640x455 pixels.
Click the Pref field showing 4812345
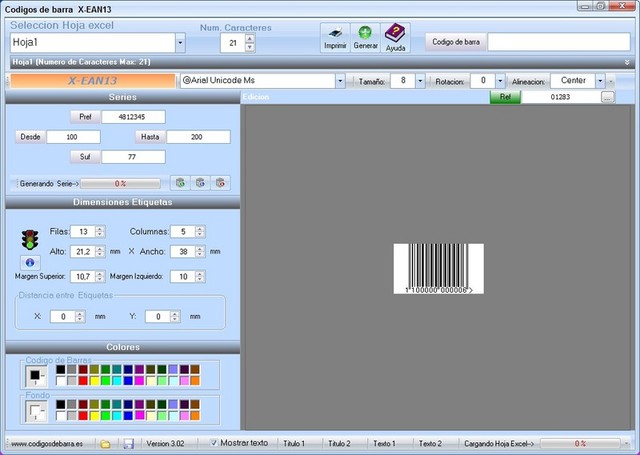(133, 117)
